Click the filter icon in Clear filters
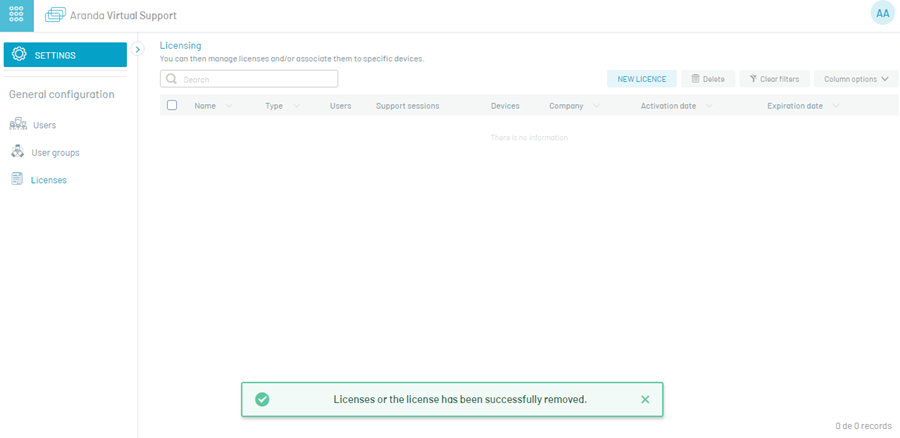Viewport: 900px width, 438px height. [753, 79]
